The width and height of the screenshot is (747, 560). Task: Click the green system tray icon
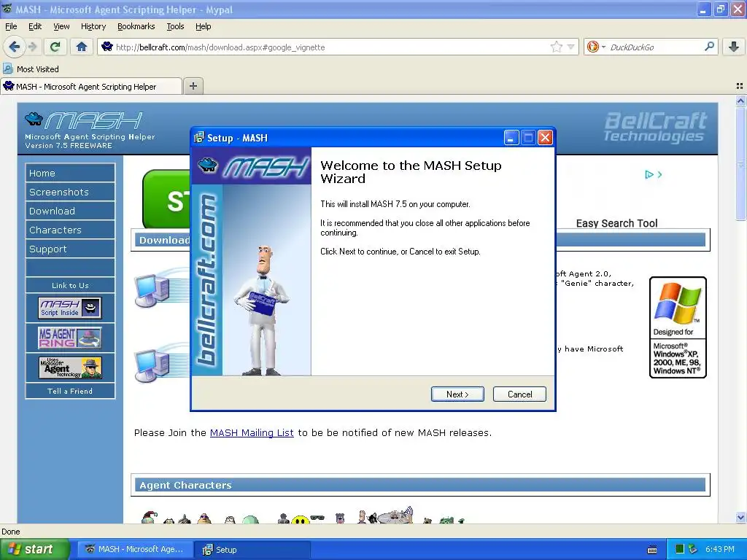(x=680, y=550)
